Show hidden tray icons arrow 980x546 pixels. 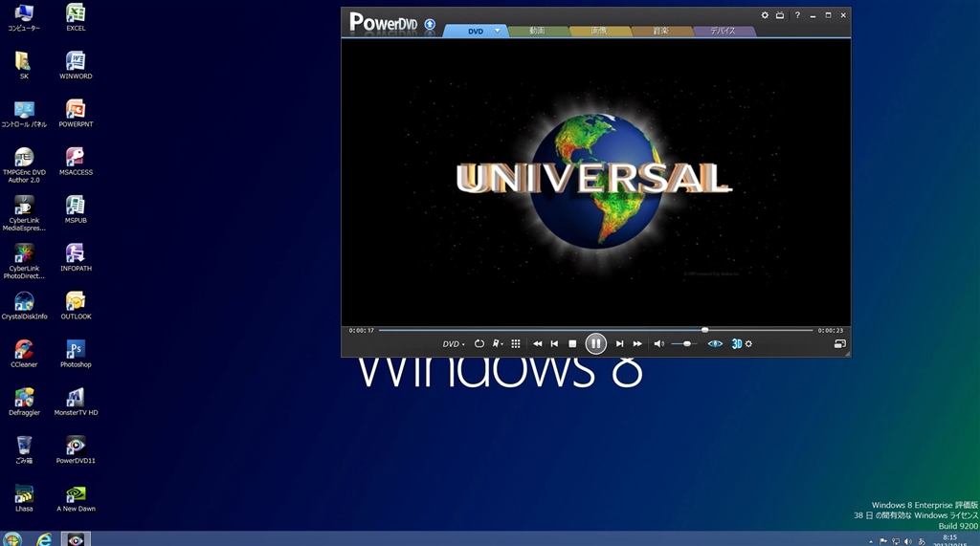(x=871, y=541)
